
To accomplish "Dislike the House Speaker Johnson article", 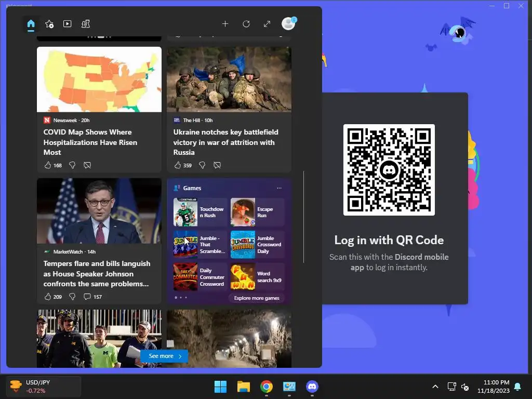I will (x=72, y=297).
